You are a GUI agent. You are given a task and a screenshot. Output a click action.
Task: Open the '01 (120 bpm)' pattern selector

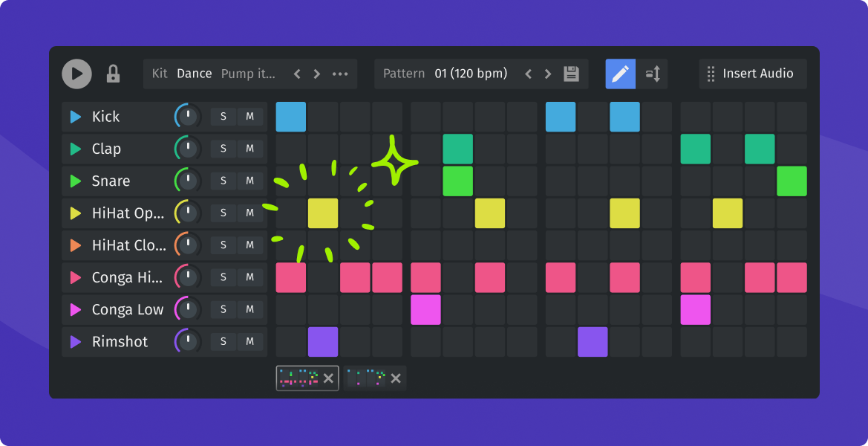pos(471,74)
